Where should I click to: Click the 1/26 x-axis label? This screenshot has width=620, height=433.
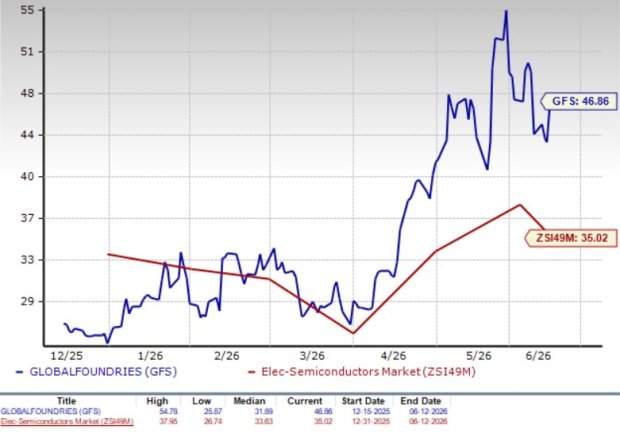click(x=150, y=356)
